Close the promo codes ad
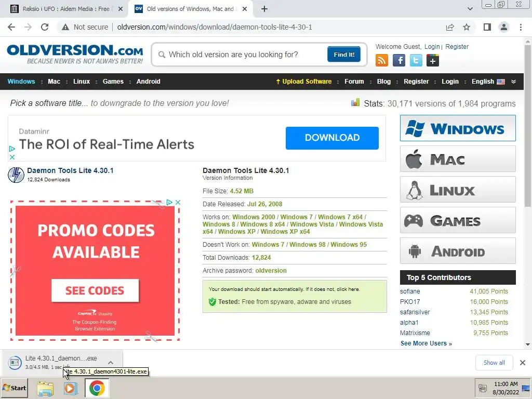532x399 pixels. click(x=178, y=202)
